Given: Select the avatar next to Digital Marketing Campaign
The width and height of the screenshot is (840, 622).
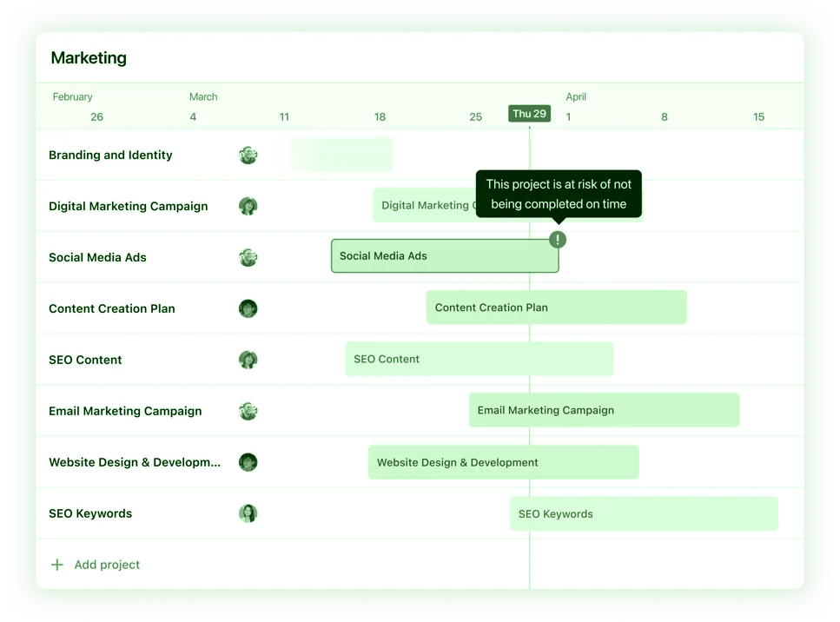Looking at the screenshot, I should click(248, 206).
